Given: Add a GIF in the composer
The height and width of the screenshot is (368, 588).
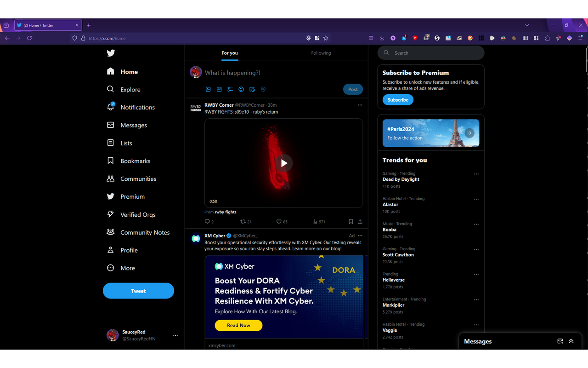Looking at the screenshot, I should tap(219, 89).
